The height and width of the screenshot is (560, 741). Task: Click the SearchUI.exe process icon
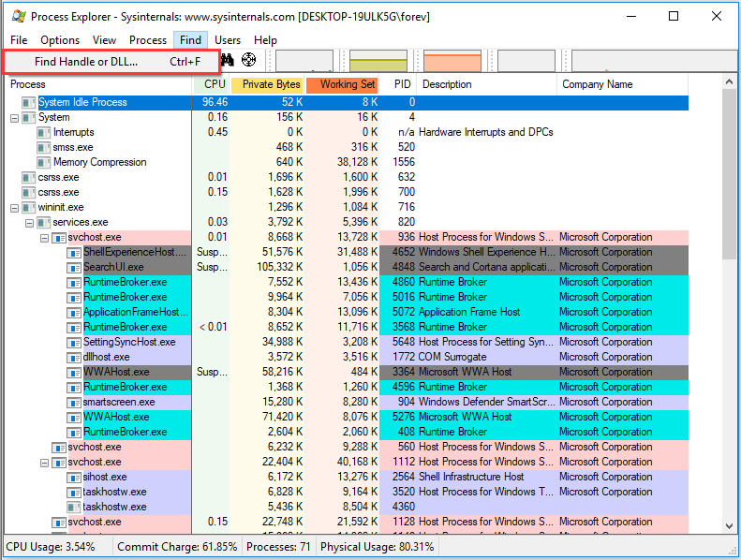coord(74,267)
